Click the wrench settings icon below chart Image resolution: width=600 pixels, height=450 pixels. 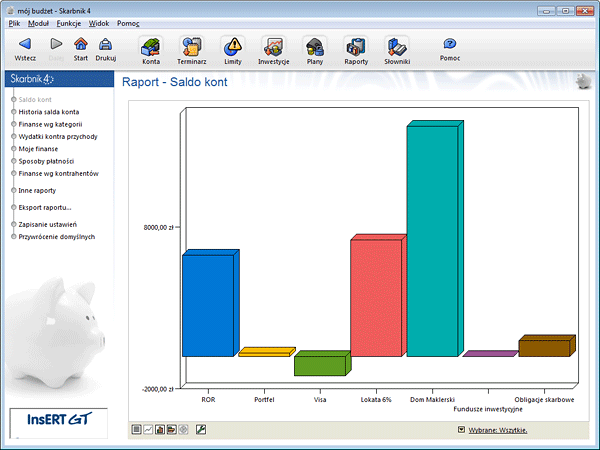[x=201, y=429]
